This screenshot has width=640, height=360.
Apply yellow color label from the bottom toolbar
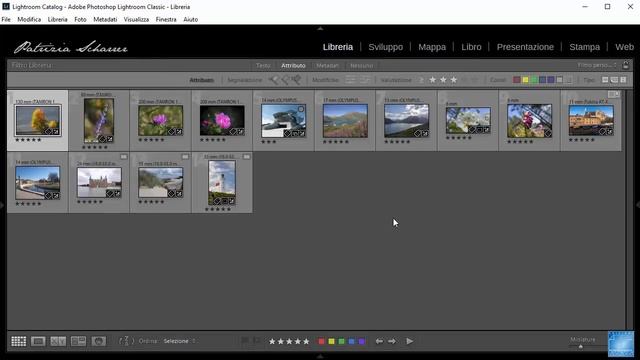point(331,341)
